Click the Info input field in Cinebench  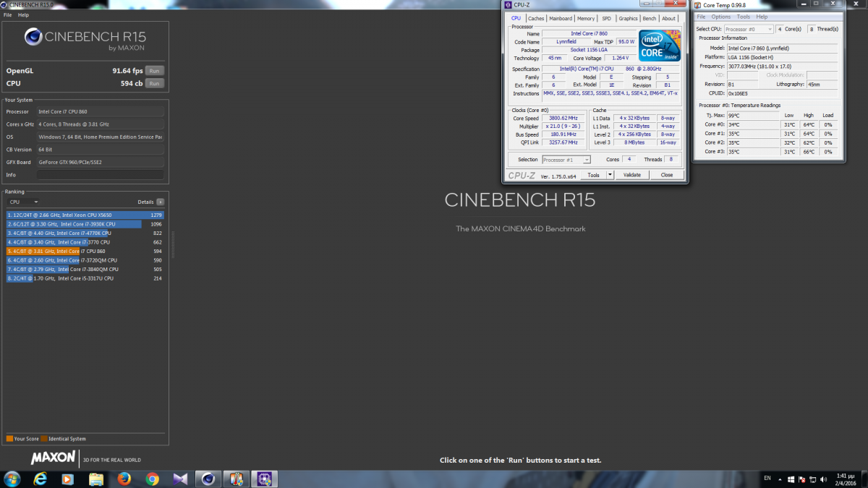pos(100,175)
